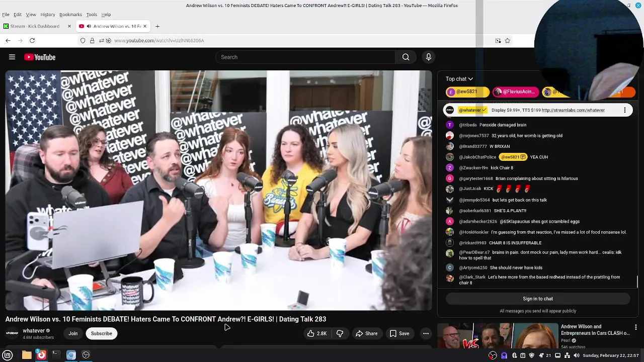Open the View menu

31,15
